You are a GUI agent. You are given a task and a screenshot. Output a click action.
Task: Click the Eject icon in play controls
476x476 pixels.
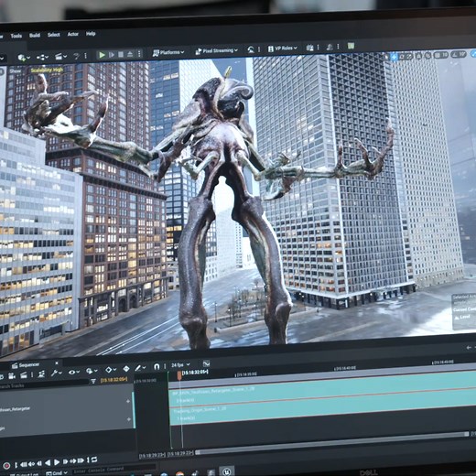click(x=130, y=54)
